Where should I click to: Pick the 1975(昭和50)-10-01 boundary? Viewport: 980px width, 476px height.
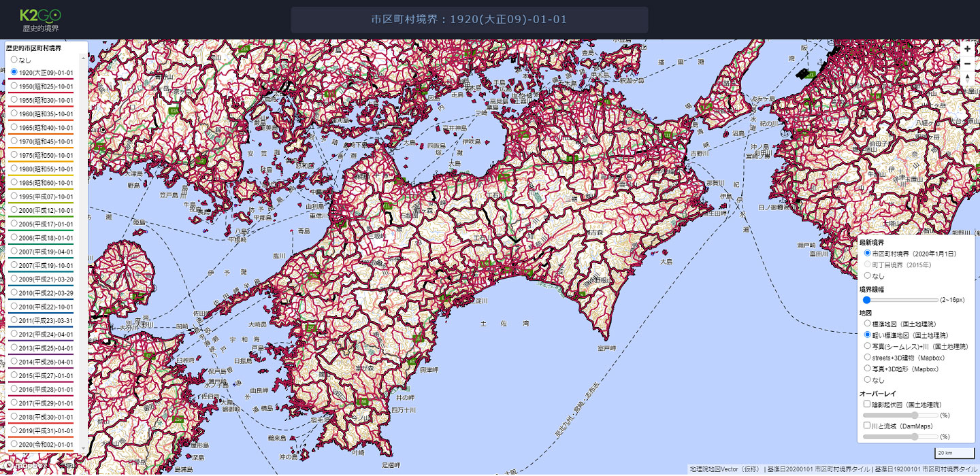tap(14, 155)
